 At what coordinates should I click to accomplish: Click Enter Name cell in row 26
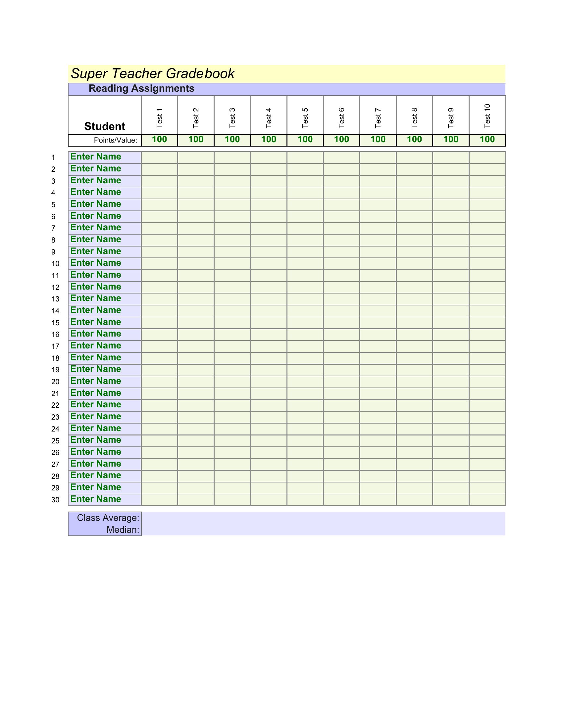pos(105,452)
